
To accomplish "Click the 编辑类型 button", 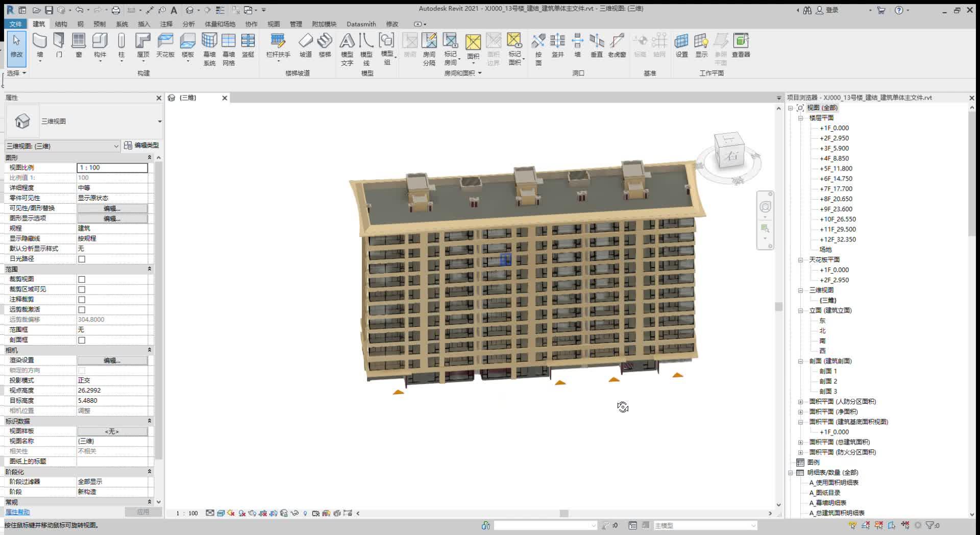I will click(x=142, y=145).
